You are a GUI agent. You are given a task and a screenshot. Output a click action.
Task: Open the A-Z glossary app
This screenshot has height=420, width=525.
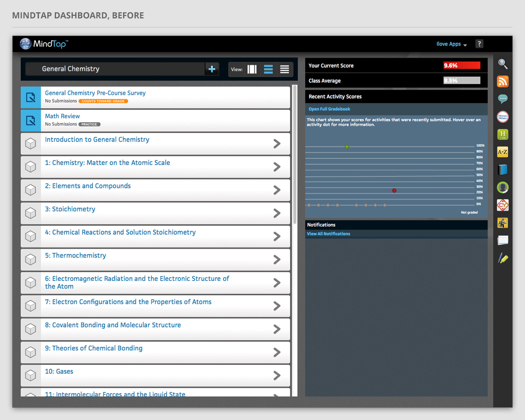click(x=503, y=152)
